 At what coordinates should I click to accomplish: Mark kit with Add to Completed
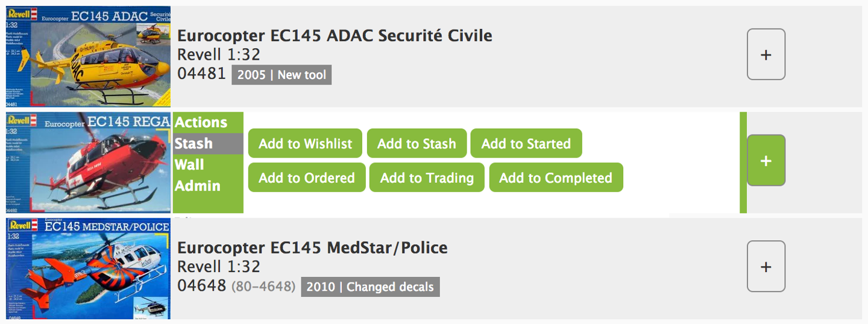click(555, 178)
